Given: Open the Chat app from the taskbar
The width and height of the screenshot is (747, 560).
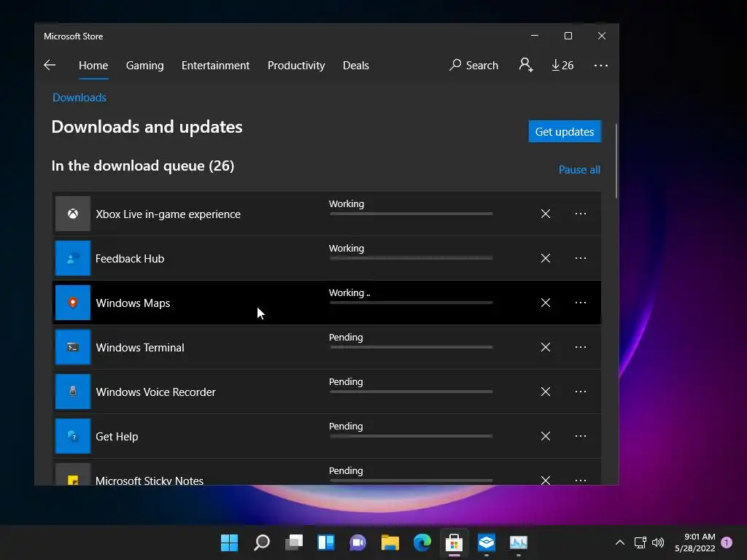Looking at the screenshot, I should coord(357,542).
